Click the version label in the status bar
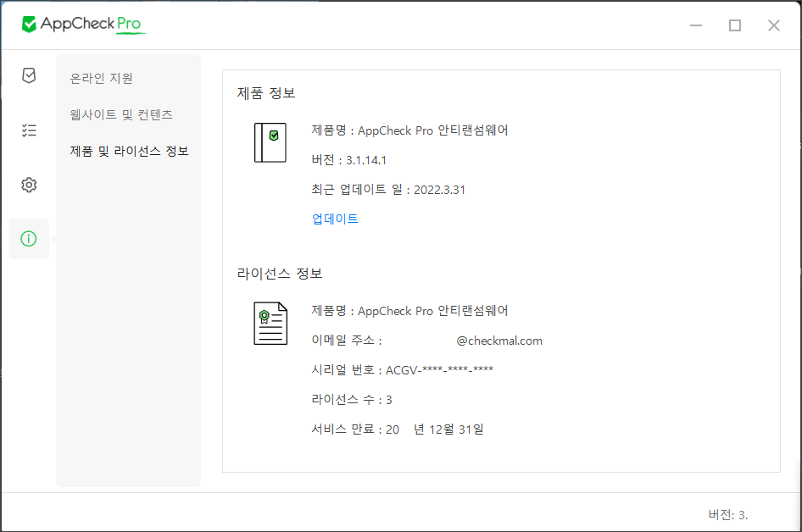Viewport: 802px width, 532px height. (x=727, y=514)
